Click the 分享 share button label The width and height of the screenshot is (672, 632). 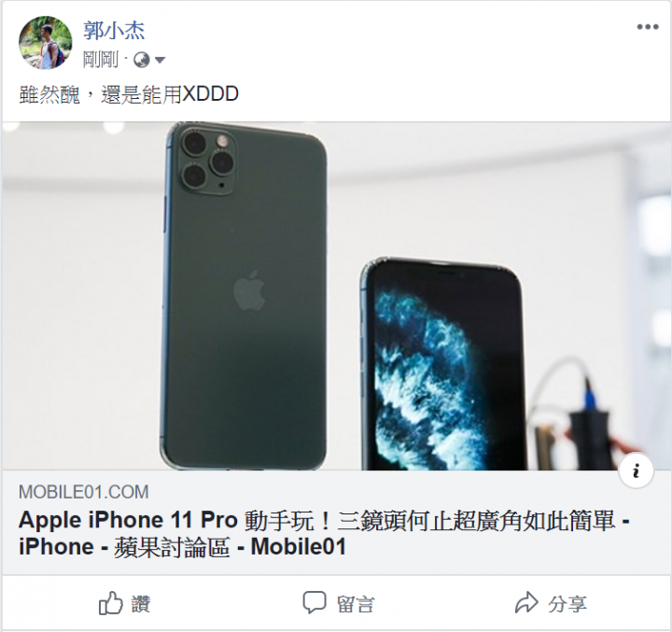point(567,604)
